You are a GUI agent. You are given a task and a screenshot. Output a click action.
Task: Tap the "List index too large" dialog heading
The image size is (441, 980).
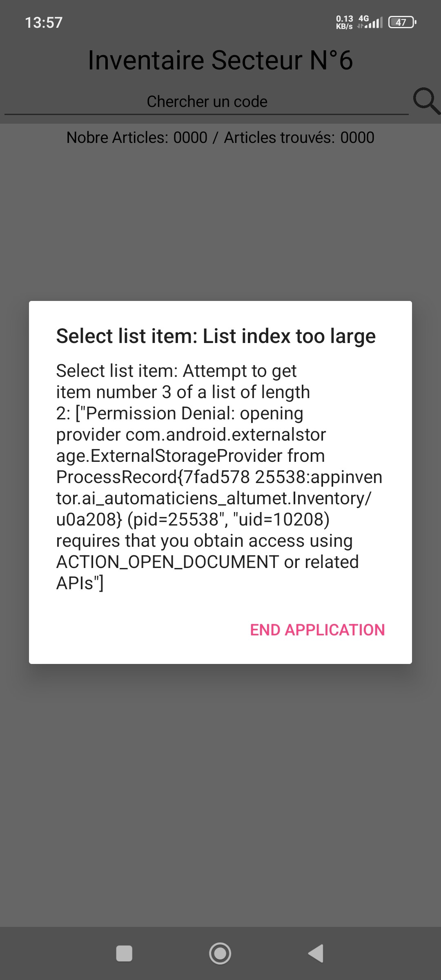pyautogui.click(x=216, y=336)
